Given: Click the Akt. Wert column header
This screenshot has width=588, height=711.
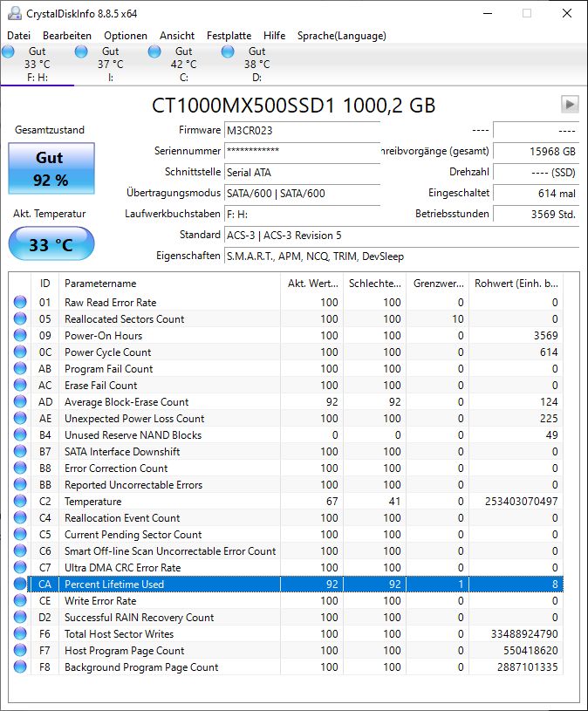Looking at the screenshot, I should pyautogui.click(x=312, y=284).
